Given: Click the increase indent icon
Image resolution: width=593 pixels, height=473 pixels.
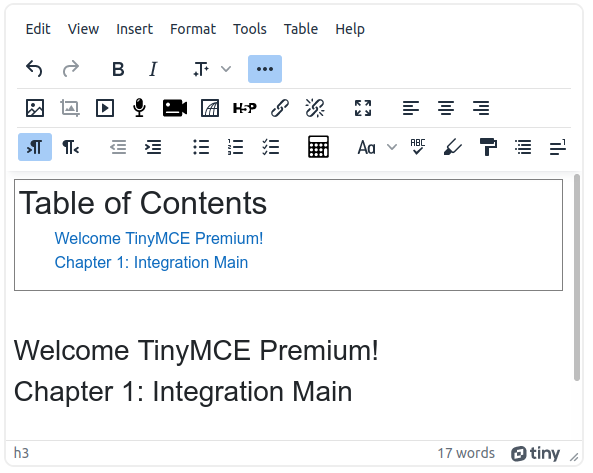Looking at the screenshot, I should (x=153, y=147).
